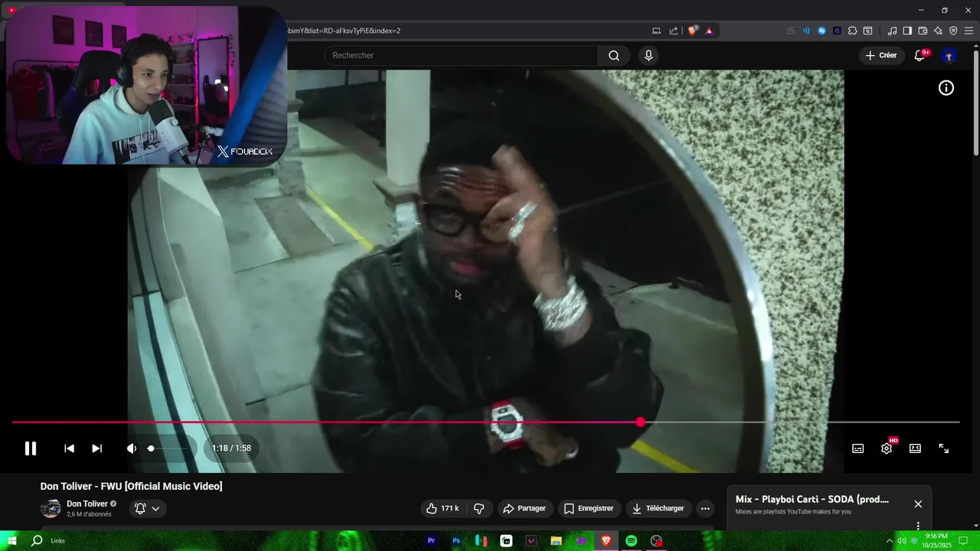Open the browser hamburger menu

tap(969, 31)
